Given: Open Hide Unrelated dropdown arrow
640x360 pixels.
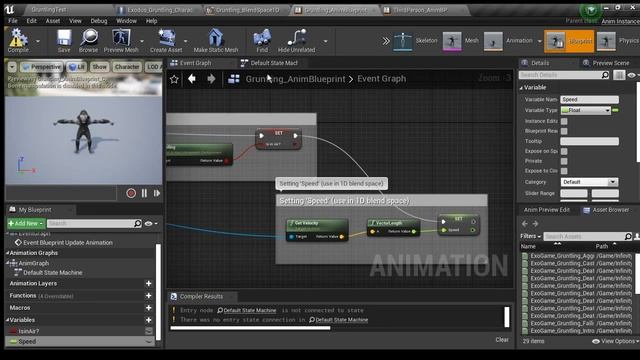Looking at the screenshot, I should click(x=325, y=41).
